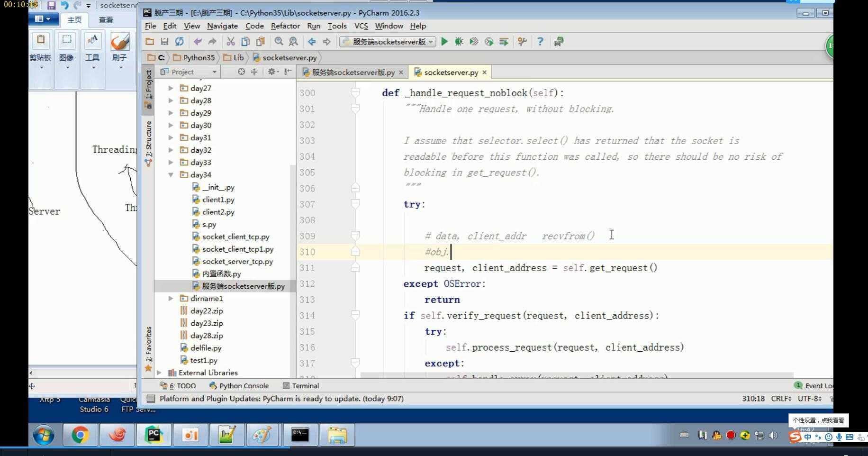The height and width of the screenshot is (456, 868).
Task: Click the rightmost toolbar icon after Help
Action: [559, 42]
